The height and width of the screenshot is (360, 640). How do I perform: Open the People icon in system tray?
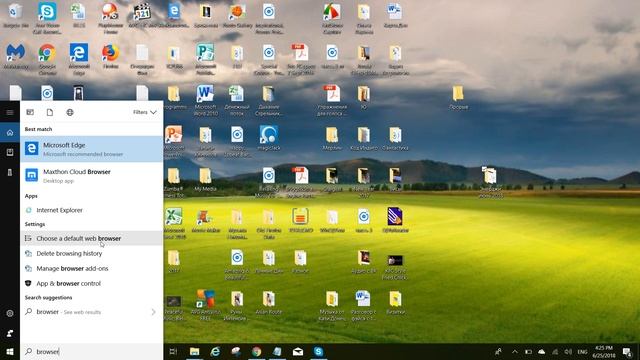click(x=498, y=351)
